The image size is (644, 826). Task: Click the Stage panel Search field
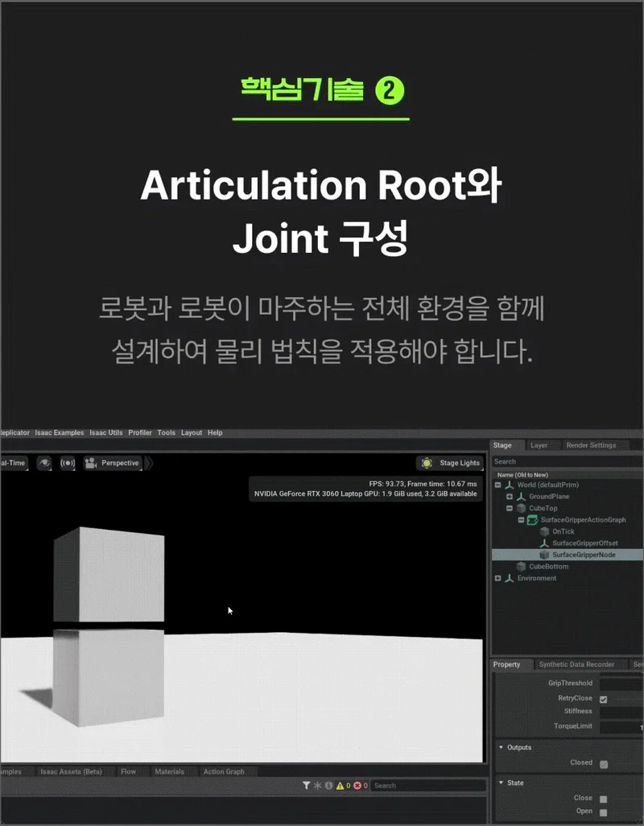(567, 461)
